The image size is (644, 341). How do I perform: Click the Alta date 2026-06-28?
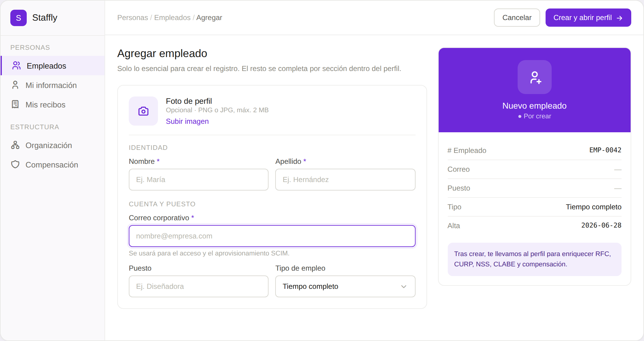coord(601,225)
